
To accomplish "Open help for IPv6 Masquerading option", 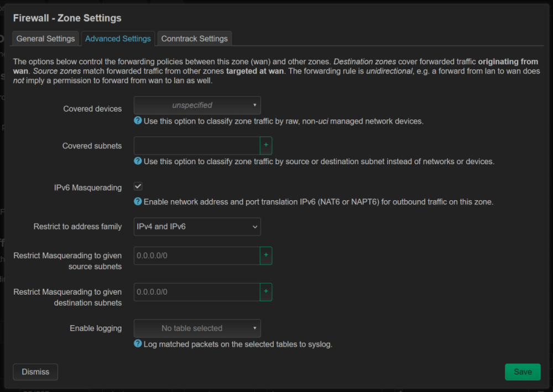I will pyautogui.click(x=137, y=201).
